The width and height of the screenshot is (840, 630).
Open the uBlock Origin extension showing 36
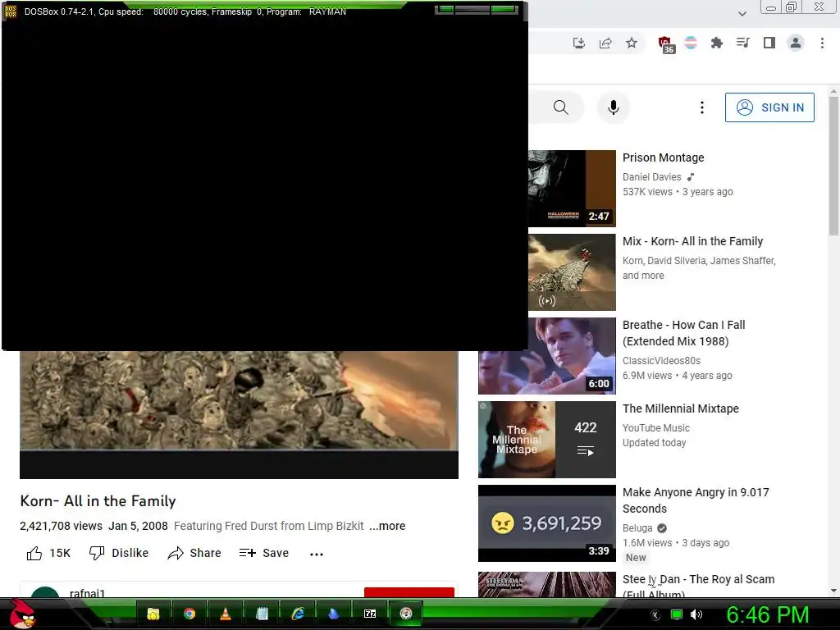(x=666, y=44)
